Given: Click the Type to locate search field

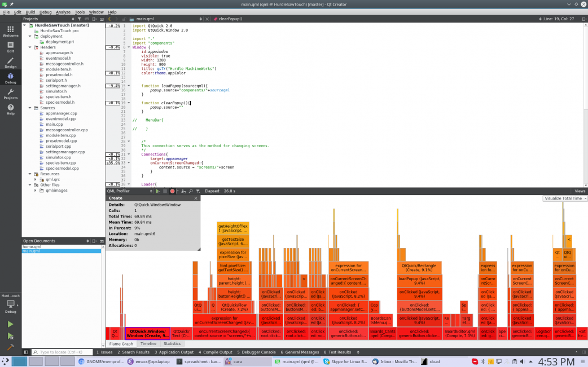Looking at the screenshot, I should [x=63, y=352].
